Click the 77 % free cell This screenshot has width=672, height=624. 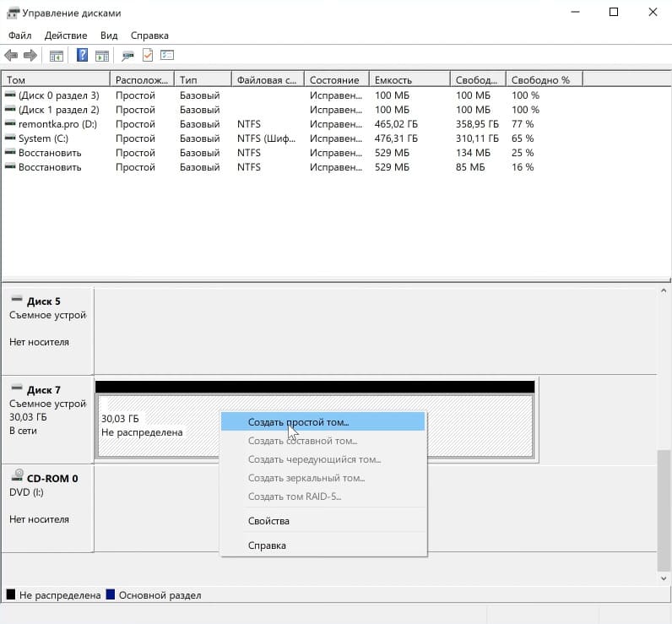[523, 124]
